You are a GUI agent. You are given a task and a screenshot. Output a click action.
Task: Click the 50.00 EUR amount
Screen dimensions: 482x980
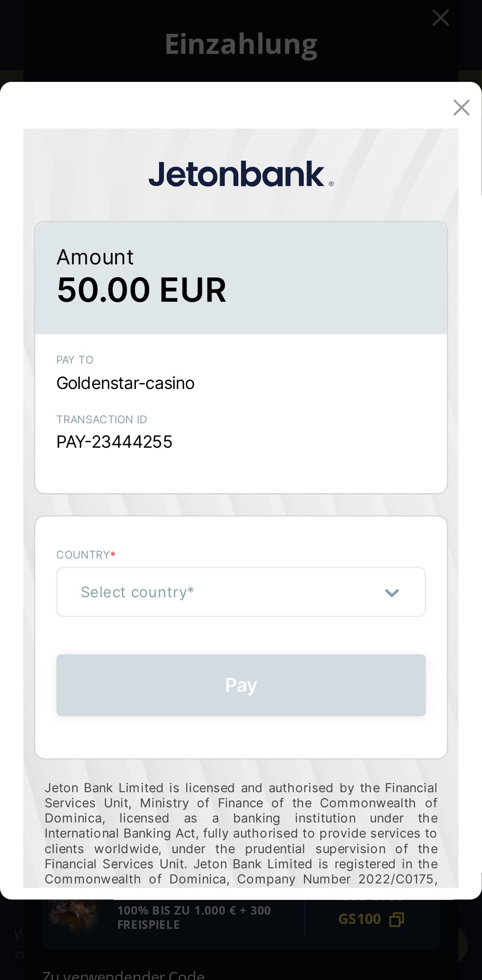141,290
